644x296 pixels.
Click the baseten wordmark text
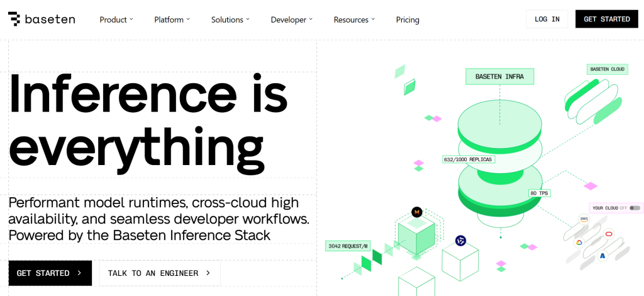coord(50,20)
